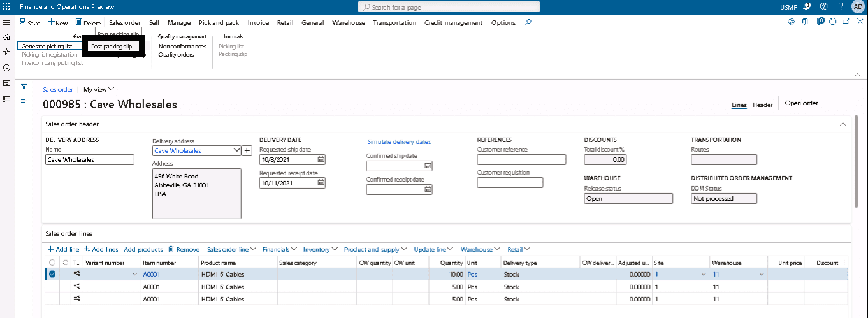Viewport: 868px width, 318px height.
Task: Open in Microsoft Office icon
Action: pos(806,21)
